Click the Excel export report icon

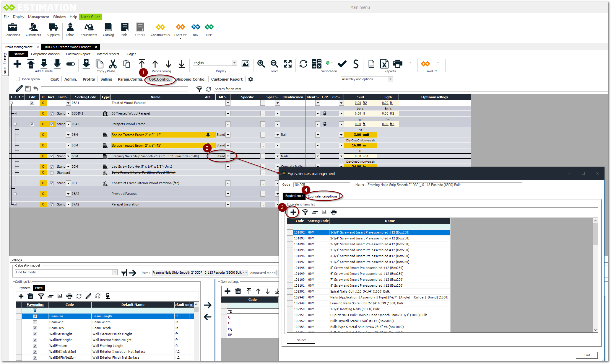(x=384, y=64)
